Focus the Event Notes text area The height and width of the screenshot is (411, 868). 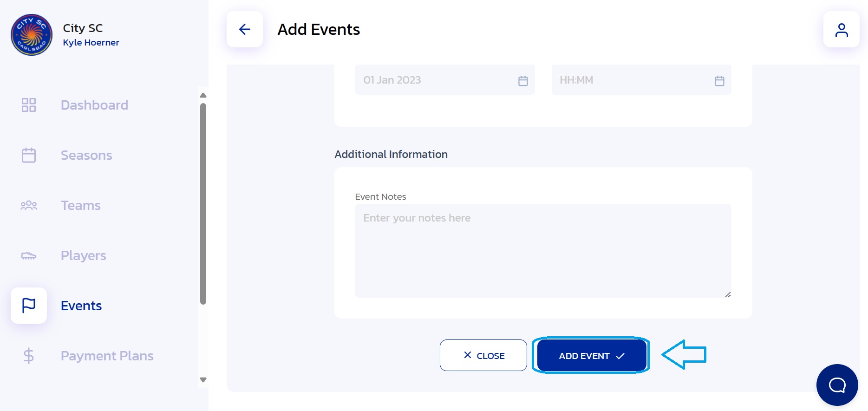coord(543,251)
